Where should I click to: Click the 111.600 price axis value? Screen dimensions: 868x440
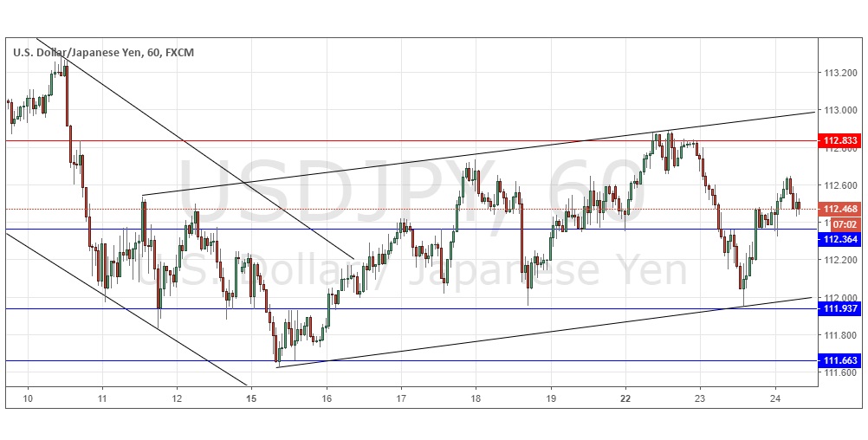(839, 372)
